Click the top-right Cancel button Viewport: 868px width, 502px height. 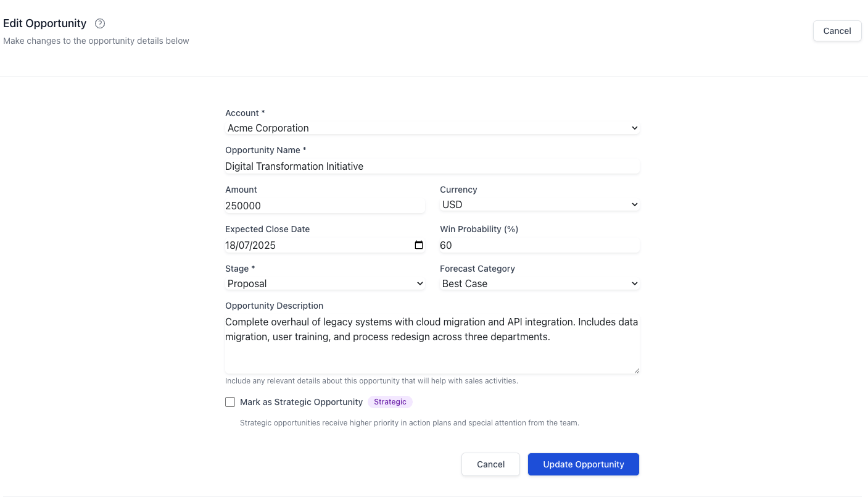point(837,31)
